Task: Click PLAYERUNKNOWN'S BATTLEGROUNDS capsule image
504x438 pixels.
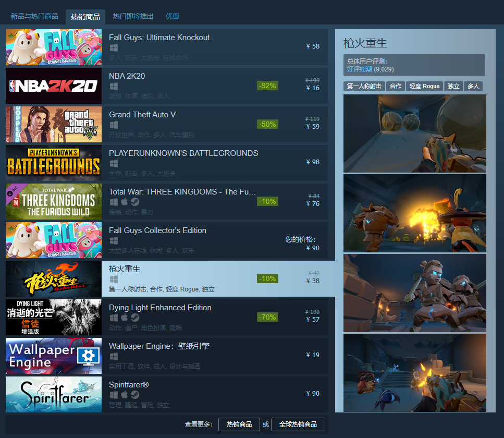Action: [54, 163]
